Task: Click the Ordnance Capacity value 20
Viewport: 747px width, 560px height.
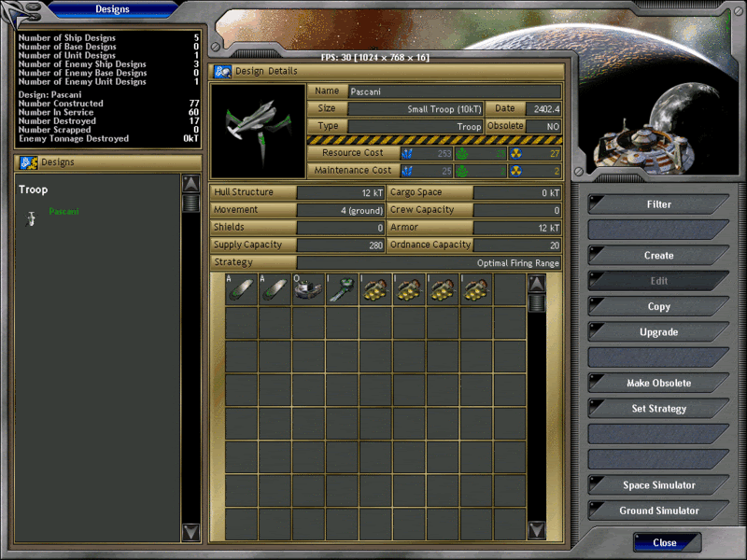Action: pos(517,245)
